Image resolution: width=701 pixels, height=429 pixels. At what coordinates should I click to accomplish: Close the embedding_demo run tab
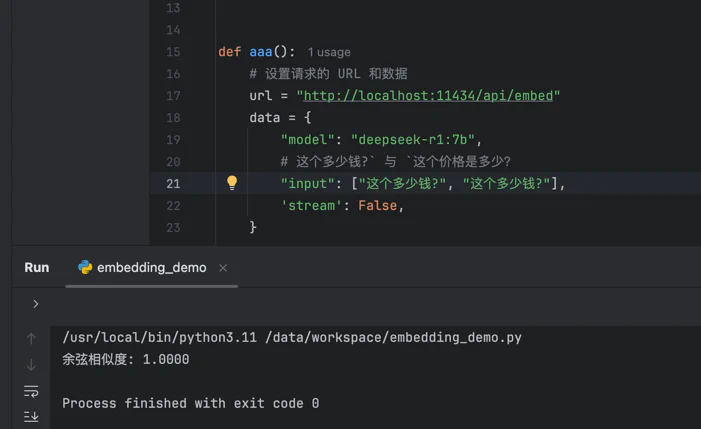point(223,268)
